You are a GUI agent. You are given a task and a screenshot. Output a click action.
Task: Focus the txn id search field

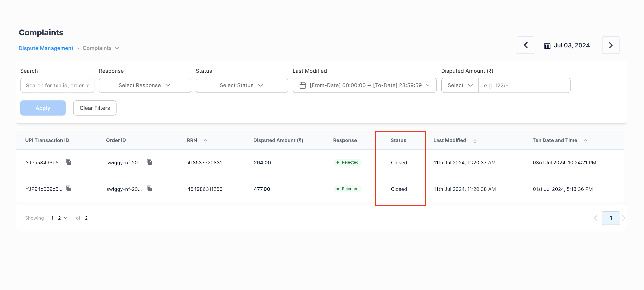[57, 86]
